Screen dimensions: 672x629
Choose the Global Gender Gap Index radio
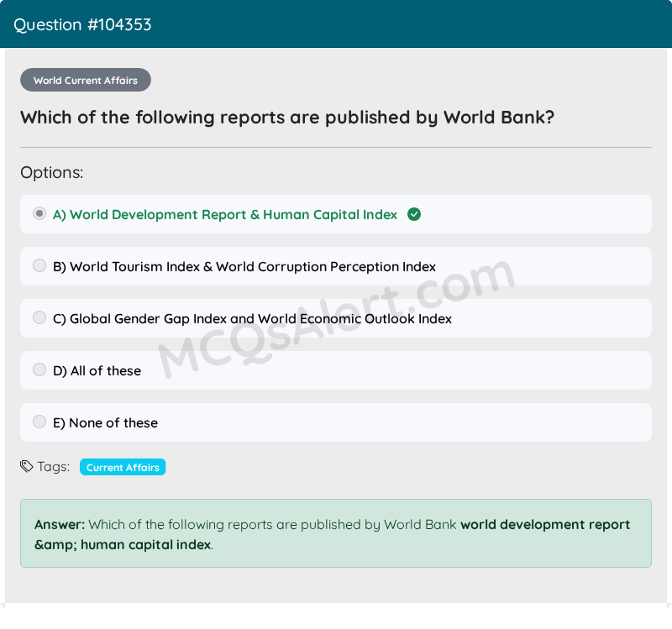pyautogui.click(x=39, y=317)
